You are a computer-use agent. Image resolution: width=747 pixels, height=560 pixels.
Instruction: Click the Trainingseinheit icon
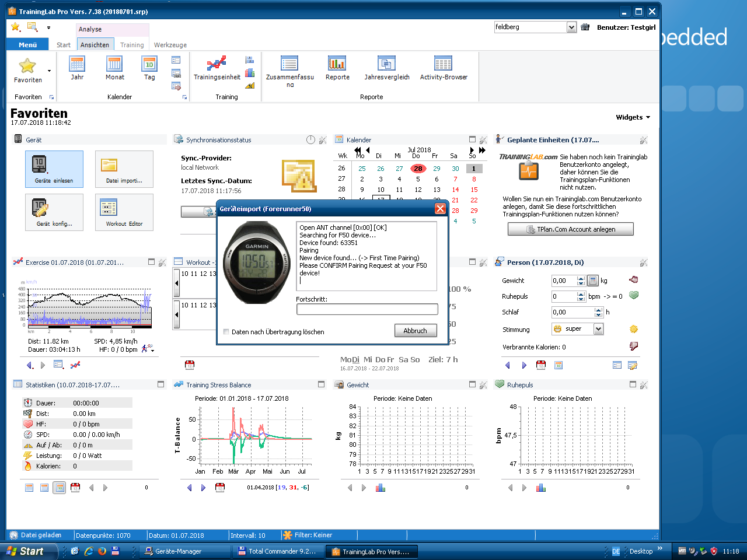tap(215, 68)
